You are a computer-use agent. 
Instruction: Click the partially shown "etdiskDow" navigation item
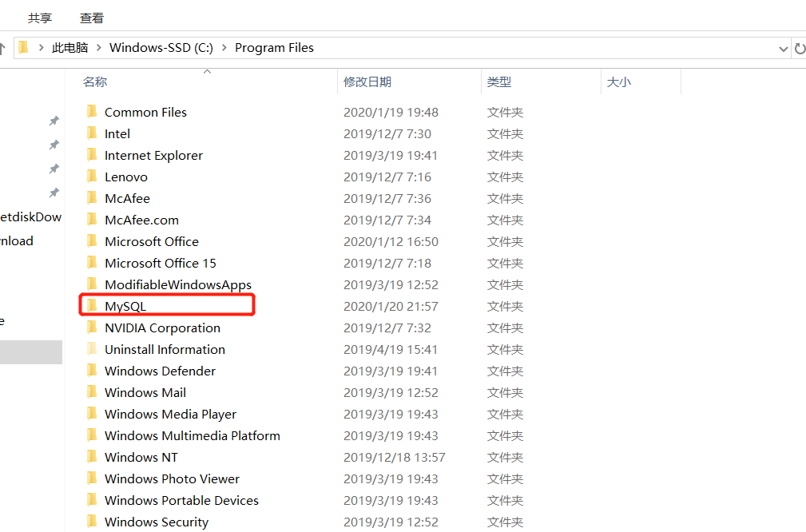point(31,217)
